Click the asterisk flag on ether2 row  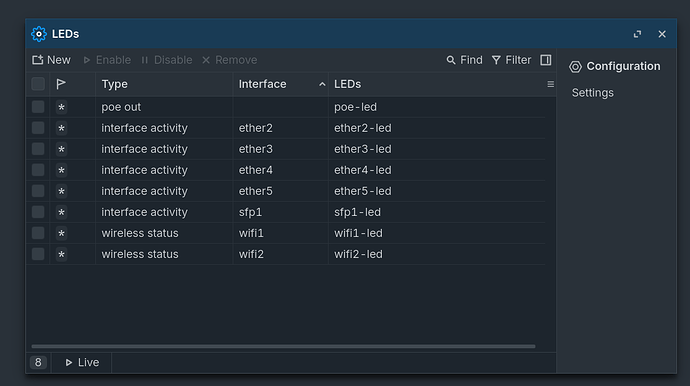62,128
